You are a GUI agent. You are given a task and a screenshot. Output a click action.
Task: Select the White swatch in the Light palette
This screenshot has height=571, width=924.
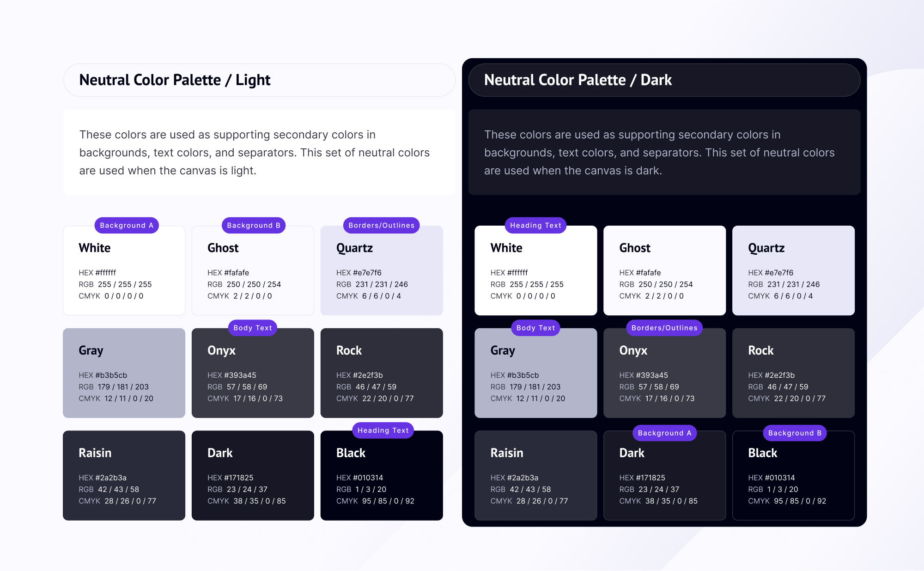coord(124,271)
